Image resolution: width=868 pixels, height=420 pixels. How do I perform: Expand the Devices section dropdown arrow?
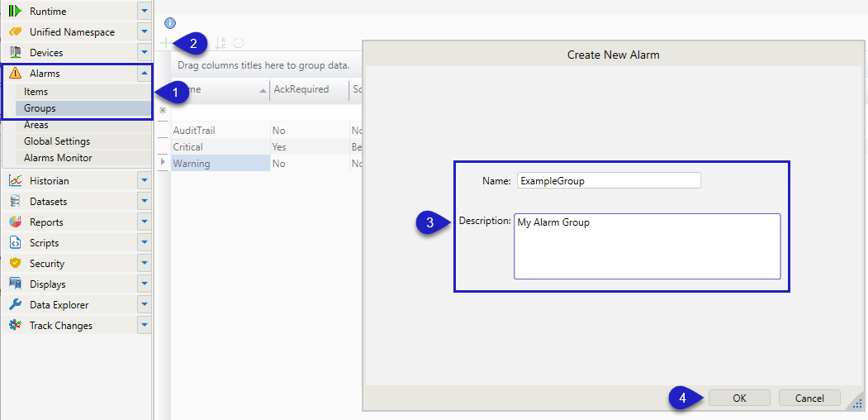145,53
